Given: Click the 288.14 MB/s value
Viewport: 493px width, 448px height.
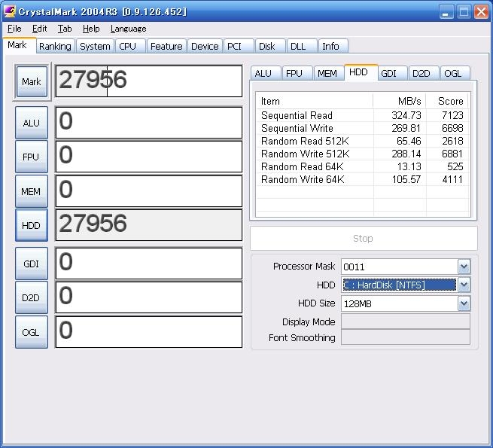Looking at the screenshot, I should click(x=406, y=154).
